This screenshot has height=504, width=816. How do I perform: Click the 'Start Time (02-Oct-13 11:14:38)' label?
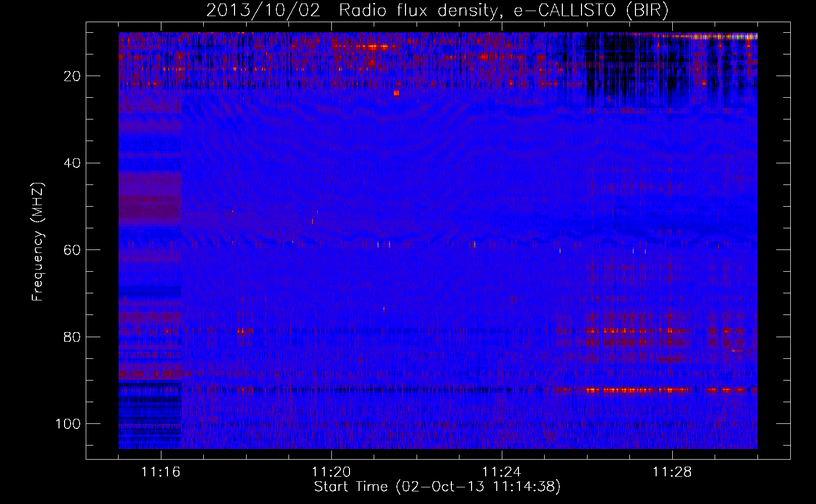[437, 487]
